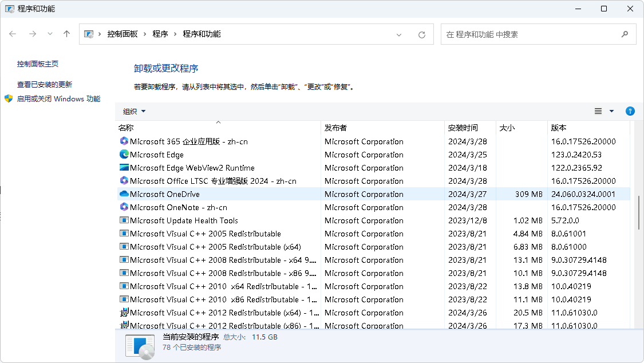
Task: Expand the chevron after 程序 breadcrumb
Action: [x=175, y=34]
